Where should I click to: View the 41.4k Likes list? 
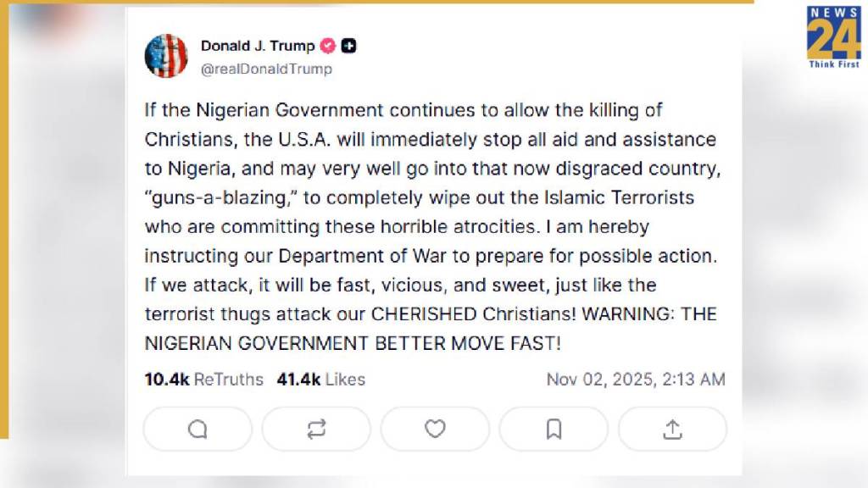coord(320,379)
